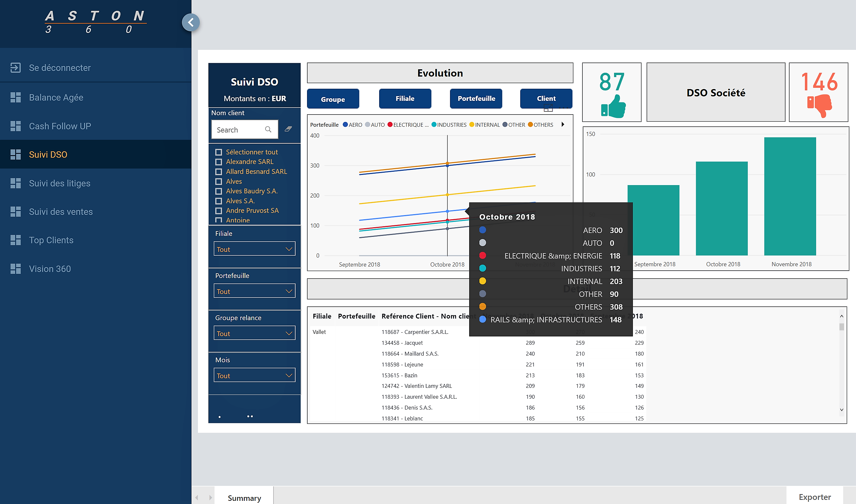856x504 pixels.
Task: Enable the Allard Besnard SARL checkbox
Action: (218, 171)
